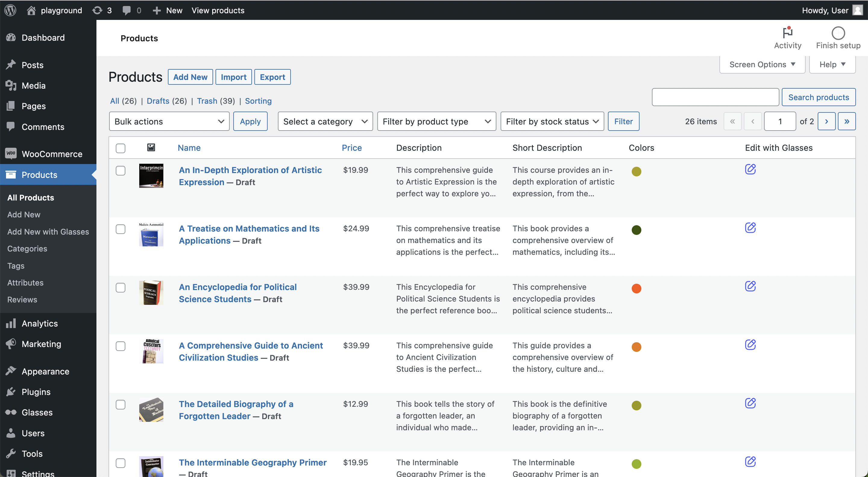Open All Products submenu item
This screenshot has width=868, height=477.
[x=31, y=197]
